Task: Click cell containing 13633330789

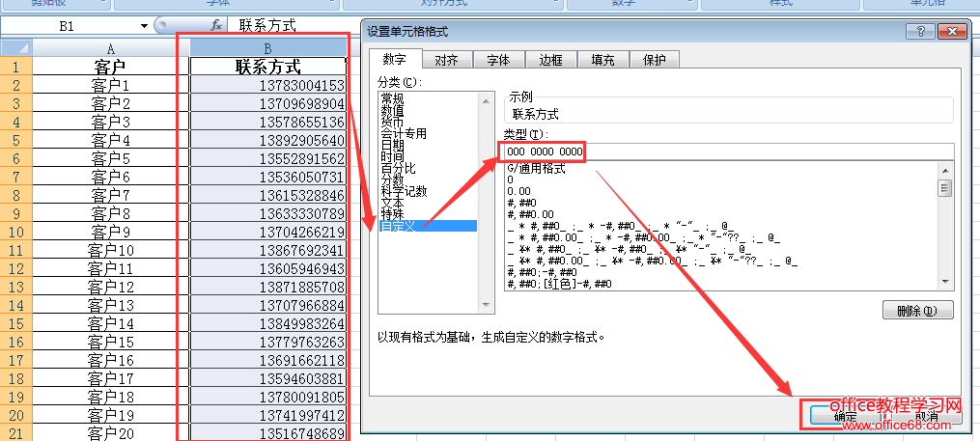Action: [x=268, y=213]
